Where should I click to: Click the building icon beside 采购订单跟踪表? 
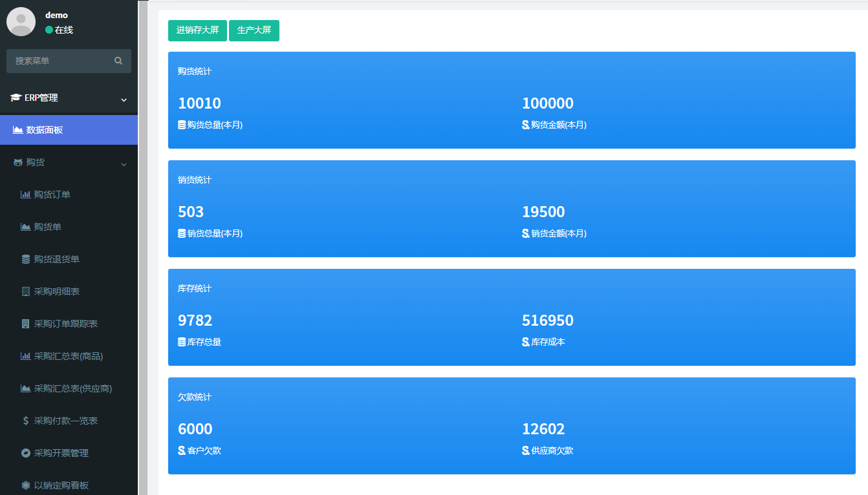click(x=25, y=324)
